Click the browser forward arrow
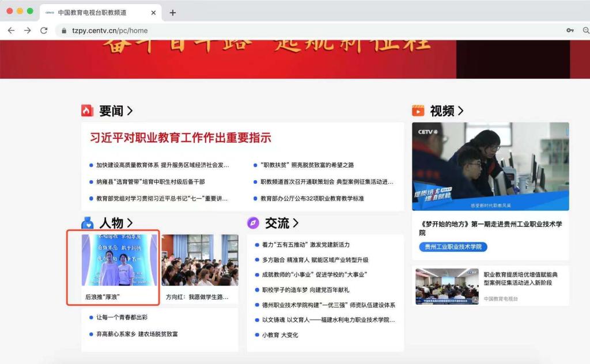This screenshot has width=590, height=364. tap(27, 31)
